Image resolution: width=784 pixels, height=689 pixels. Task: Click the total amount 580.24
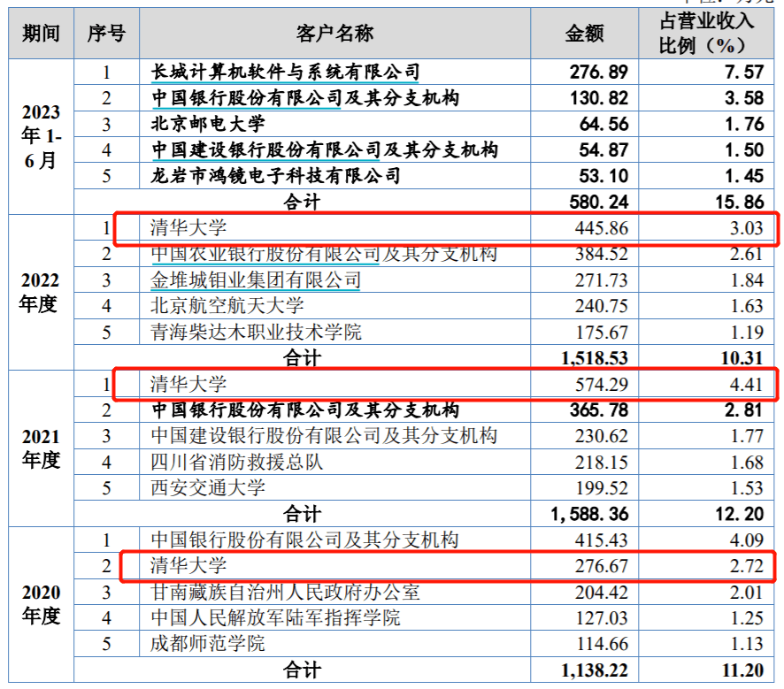click(598, 202)
